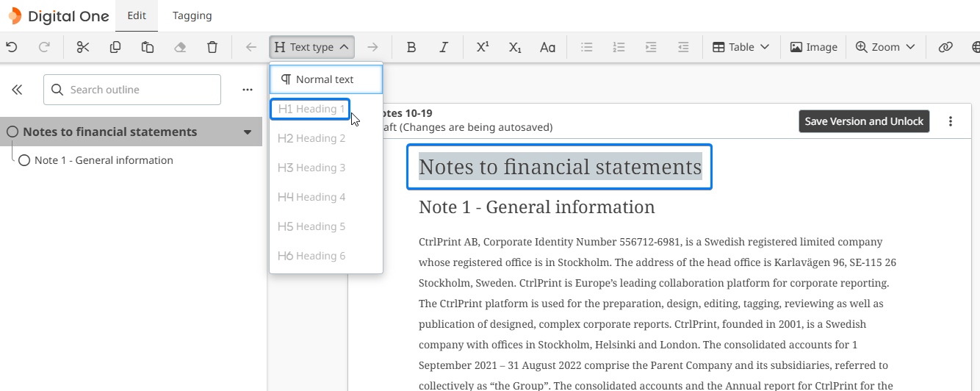This screenshot has width=980, height=391.
Task: Select the Notes to financial statements outline circle
Action: (12, 132)
